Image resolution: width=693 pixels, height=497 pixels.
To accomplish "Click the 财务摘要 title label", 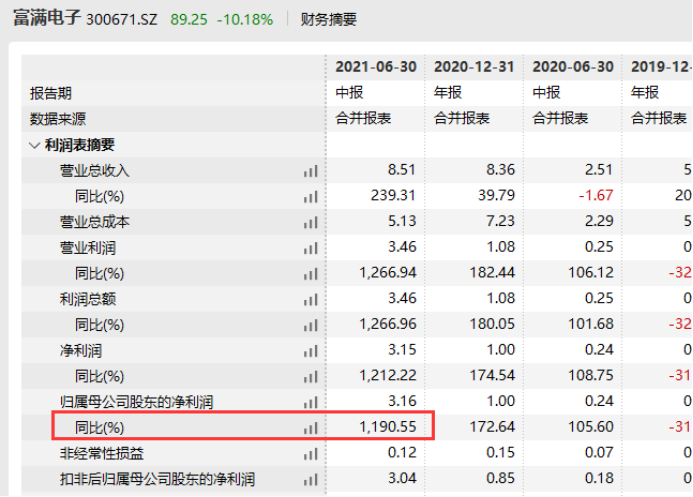I will click(x=328, y=19).
